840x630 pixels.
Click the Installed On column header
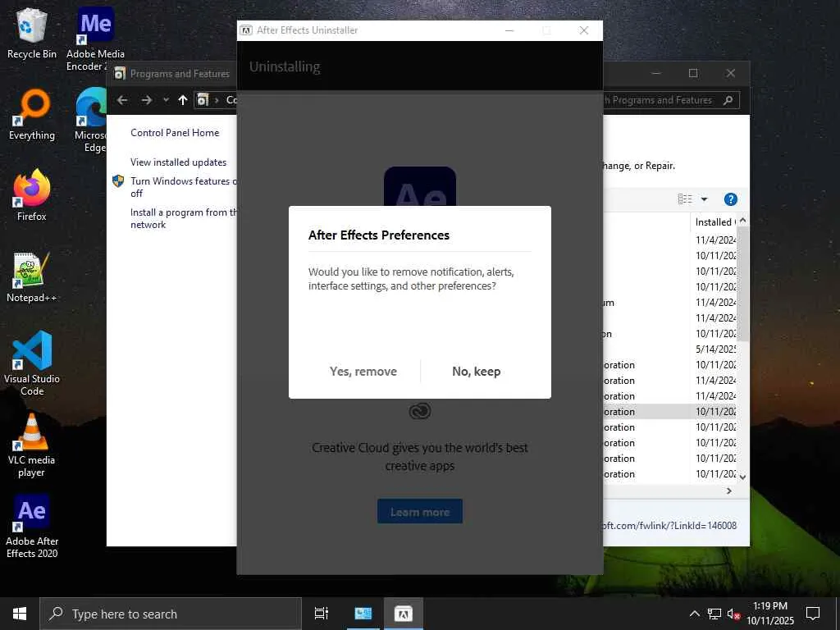point(714,221)
